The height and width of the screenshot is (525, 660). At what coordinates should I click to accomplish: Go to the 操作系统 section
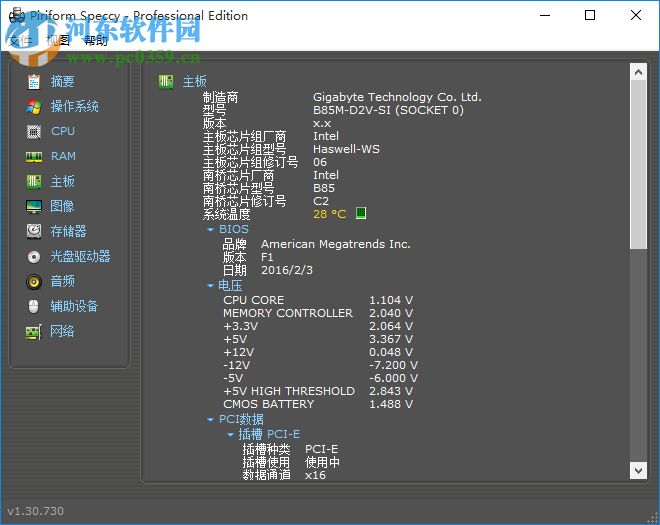tap(75, 106)
